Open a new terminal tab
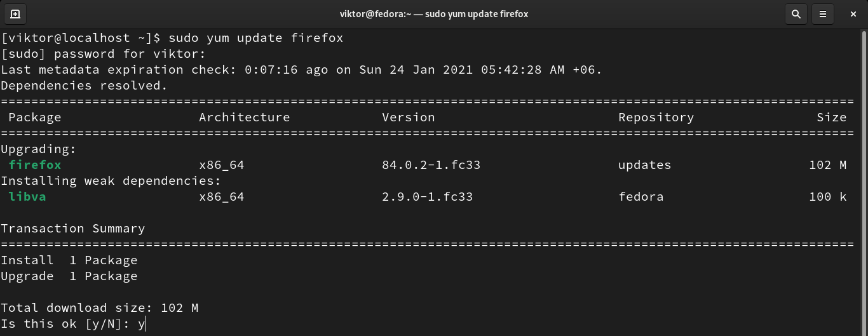Viewport: 868px width, 336px height. pyautogui.click(x=15, y=13)
